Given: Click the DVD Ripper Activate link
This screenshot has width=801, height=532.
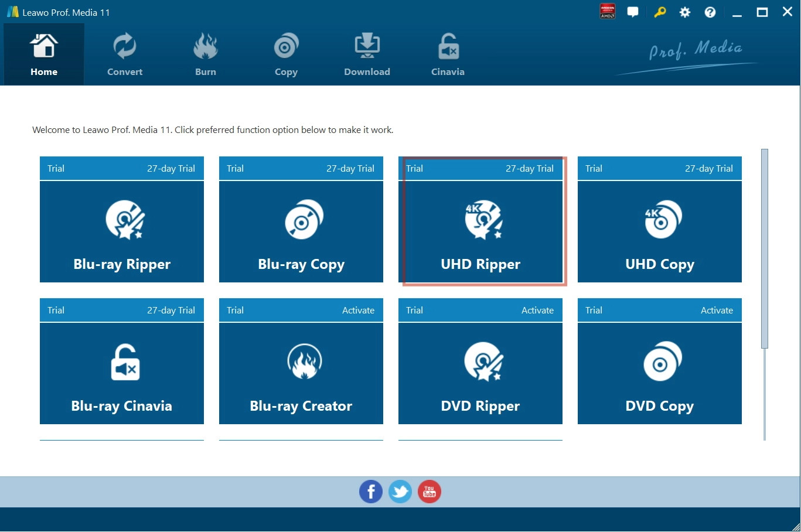Looking at the screenshot, I should [x=537, y=310].
